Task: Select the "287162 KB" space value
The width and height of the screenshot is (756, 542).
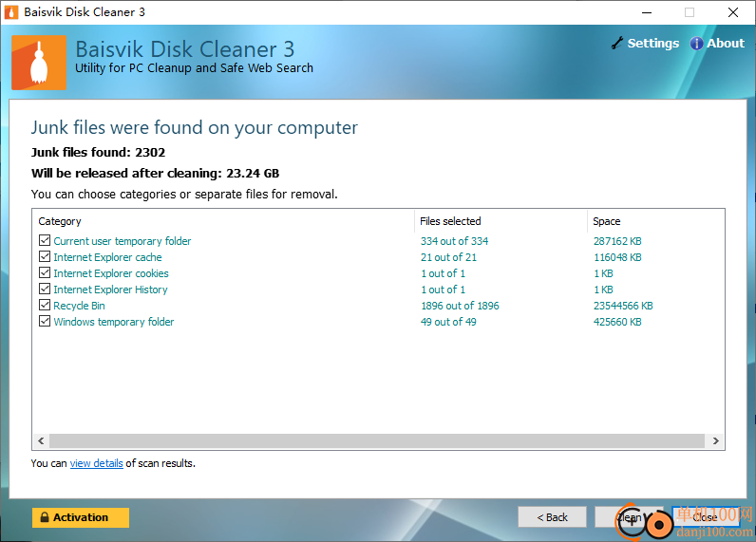Action: pyautogui.click(x=617, y=241)
